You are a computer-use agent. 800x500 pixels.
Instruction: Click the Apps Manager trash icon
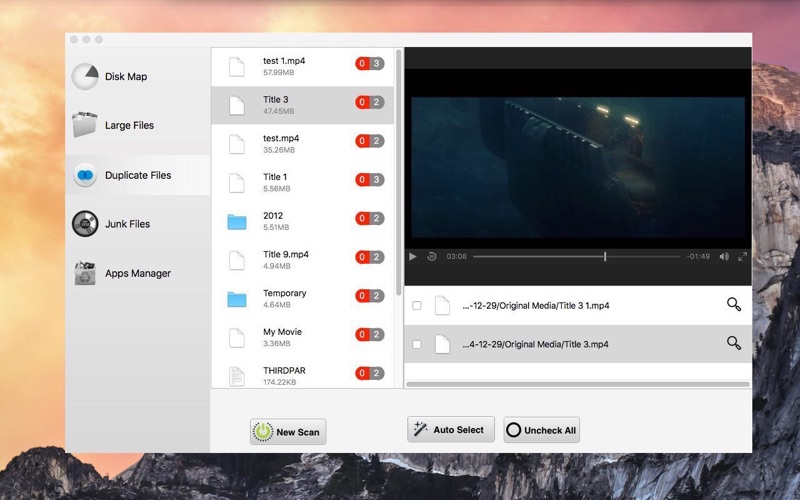tap(85, 273)
